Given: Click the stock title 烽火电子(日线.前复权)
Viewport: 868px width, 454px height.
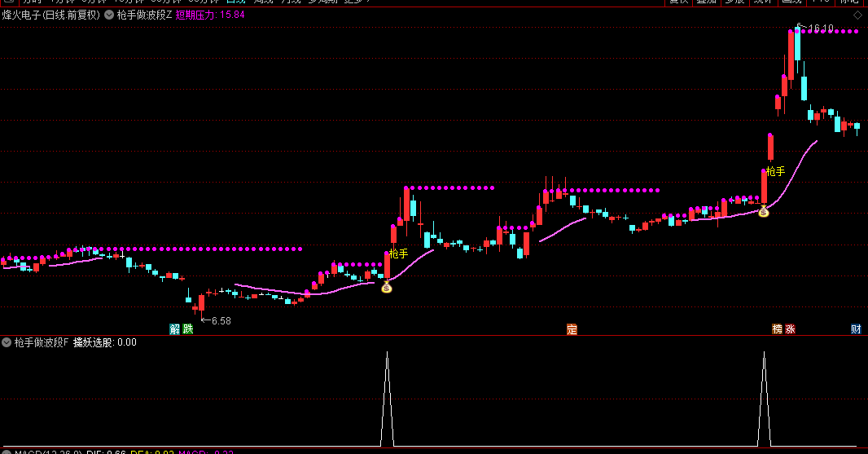Looking at the screenshot, I should 51,15.
